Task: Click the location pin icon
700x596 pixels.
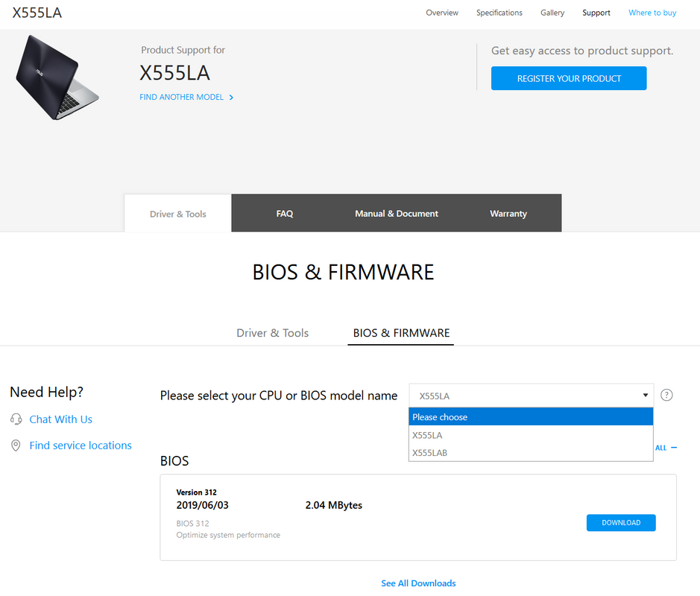Action: pos(16,446)
